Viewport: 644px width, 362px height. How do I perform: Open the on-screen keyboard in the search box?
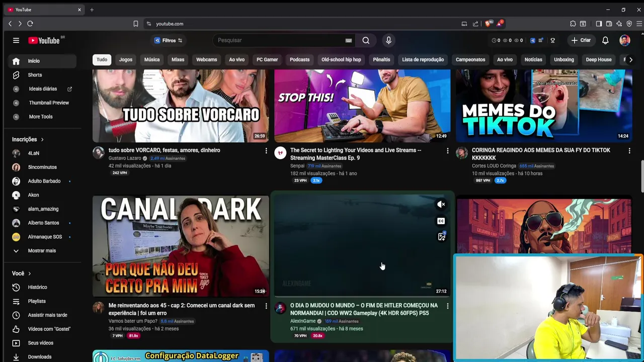[x=349, y=40]
